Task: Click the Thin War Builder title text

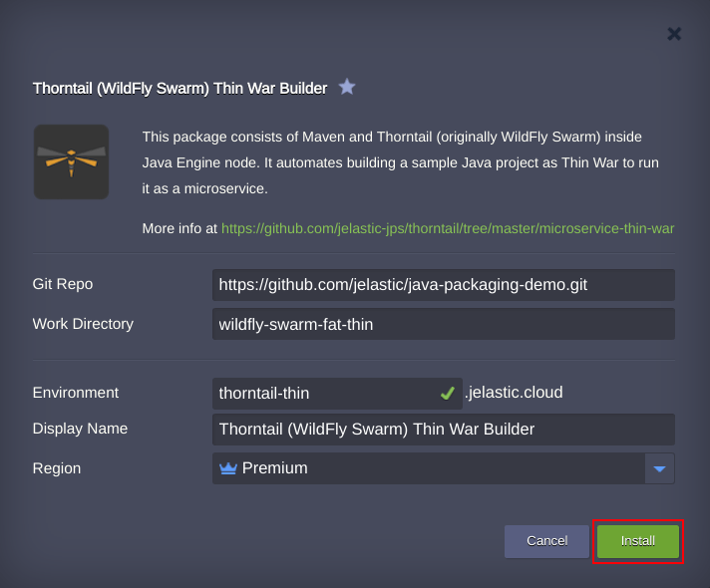Action: pos(179,89)
